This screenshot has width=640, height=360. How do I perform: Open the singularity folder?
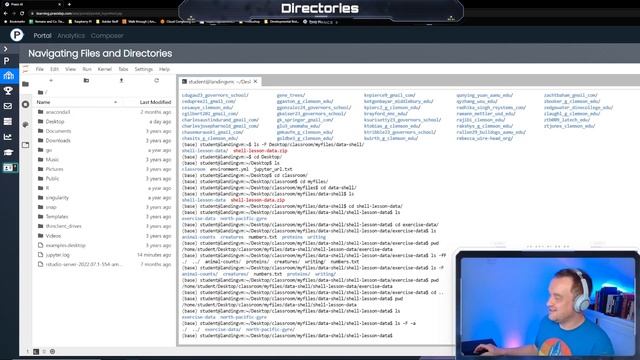104,198
